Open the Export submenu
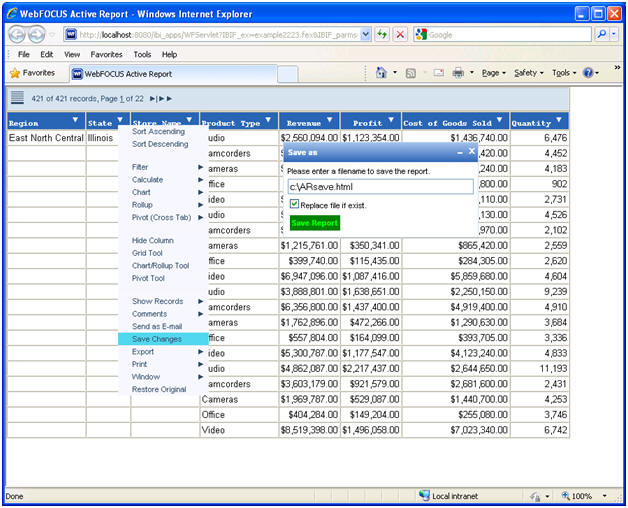Screen dimensions: 628x508 click(x=164, y=352)
